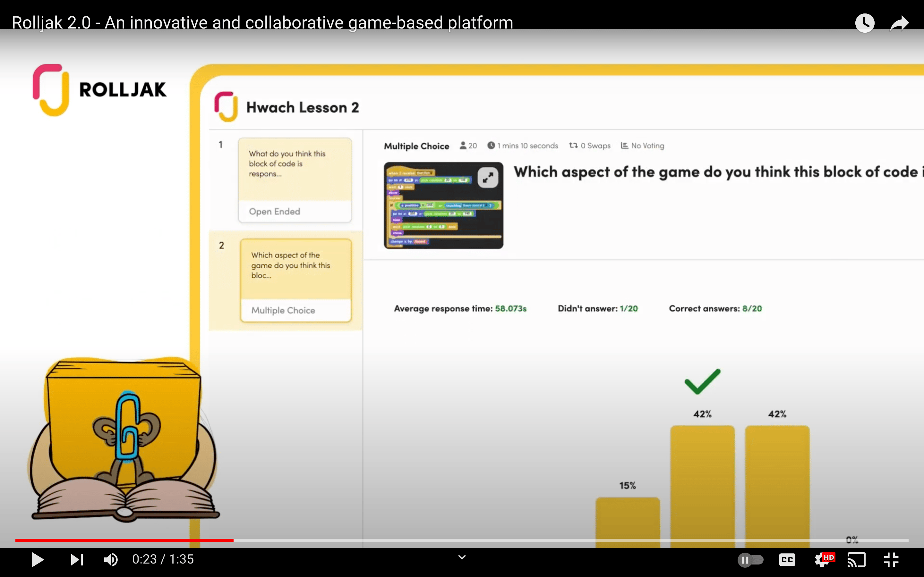Click the bar with green checkmark
This screenshot has width=924, height=577.
point(702,481)
